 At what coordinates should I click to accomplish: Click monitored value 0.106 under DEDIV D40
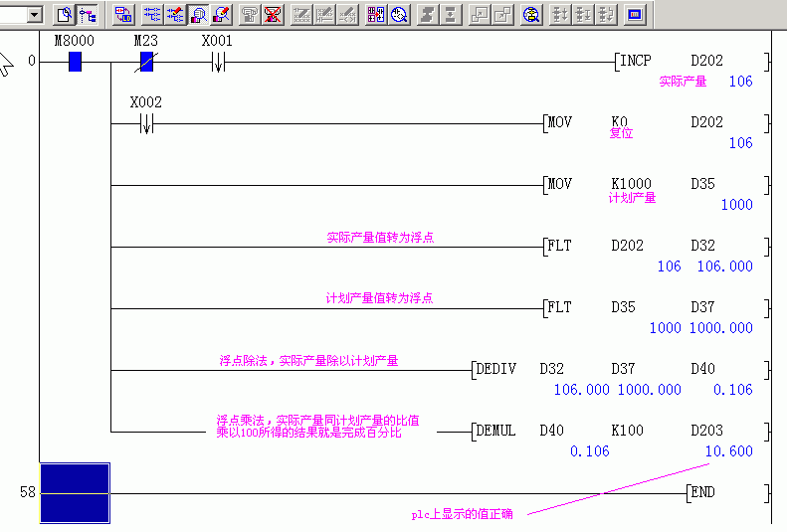click(733, 390)
